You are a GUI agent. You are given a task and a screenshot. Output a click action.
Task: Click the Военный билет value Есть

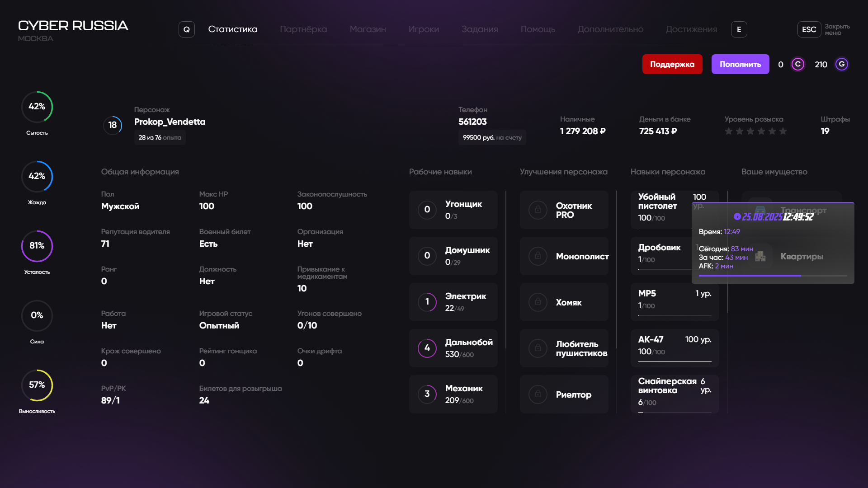208,244
